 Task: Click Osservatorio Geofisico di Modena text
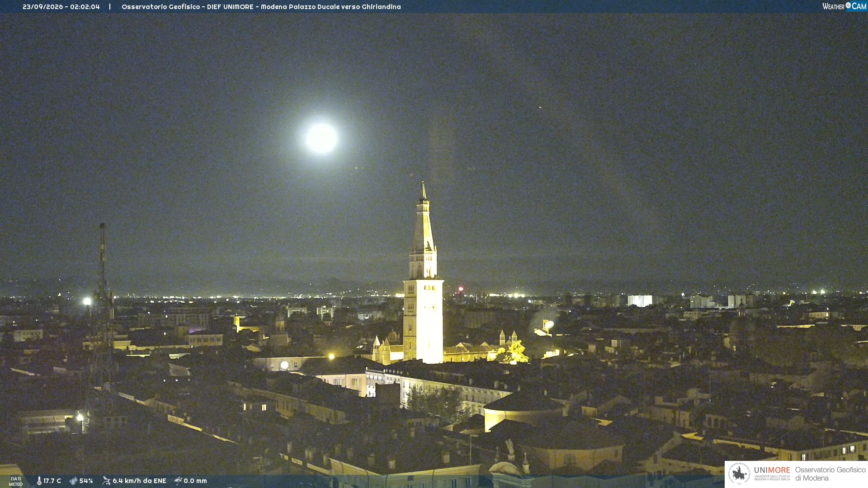click(x=830, y=474)
